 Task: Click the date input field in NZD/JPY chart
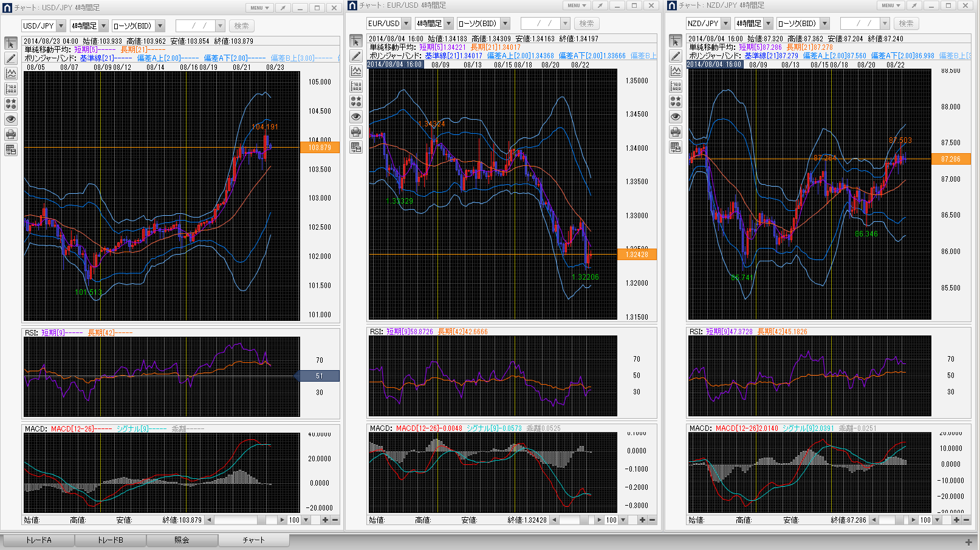(859, 24)
